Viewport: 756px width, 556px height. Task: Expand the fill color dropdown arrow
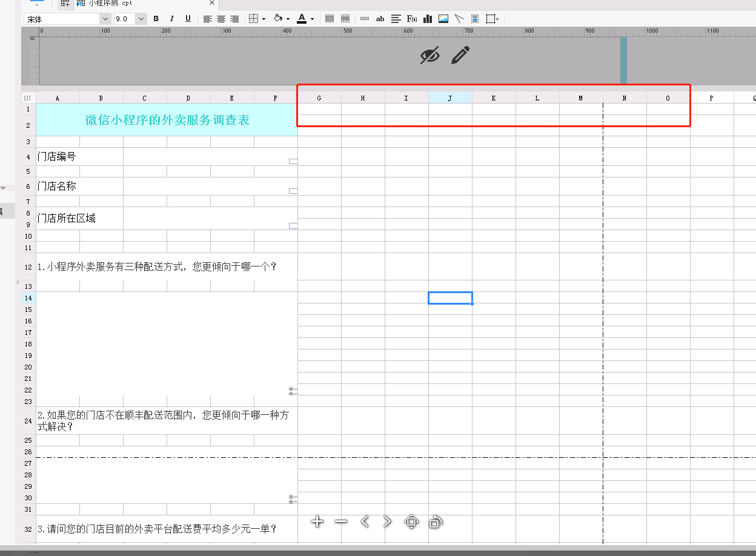[x=288, y=19]
